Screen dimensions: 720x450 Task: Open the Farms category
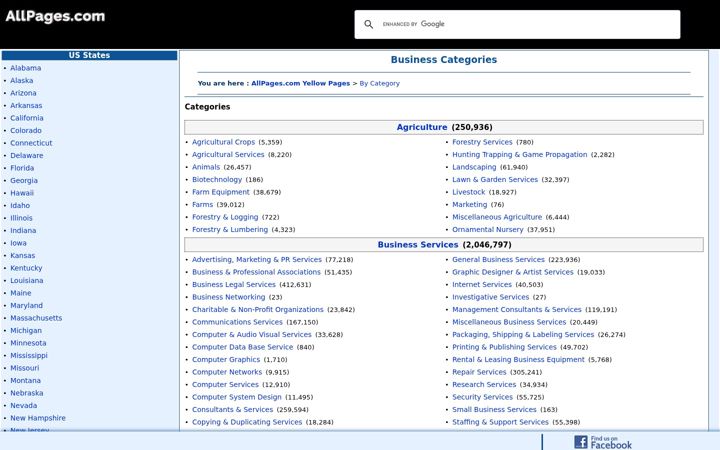coord(202,204)
